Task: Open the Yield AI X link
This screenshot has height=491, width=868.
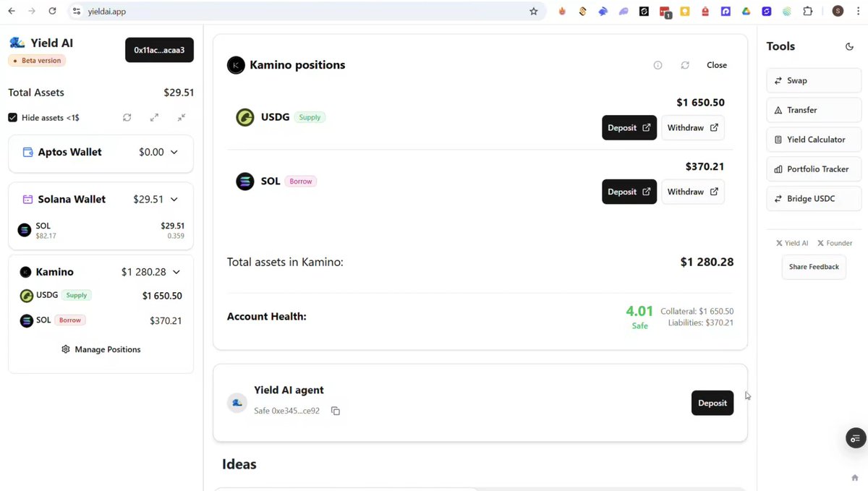Action: pos(792,244)
